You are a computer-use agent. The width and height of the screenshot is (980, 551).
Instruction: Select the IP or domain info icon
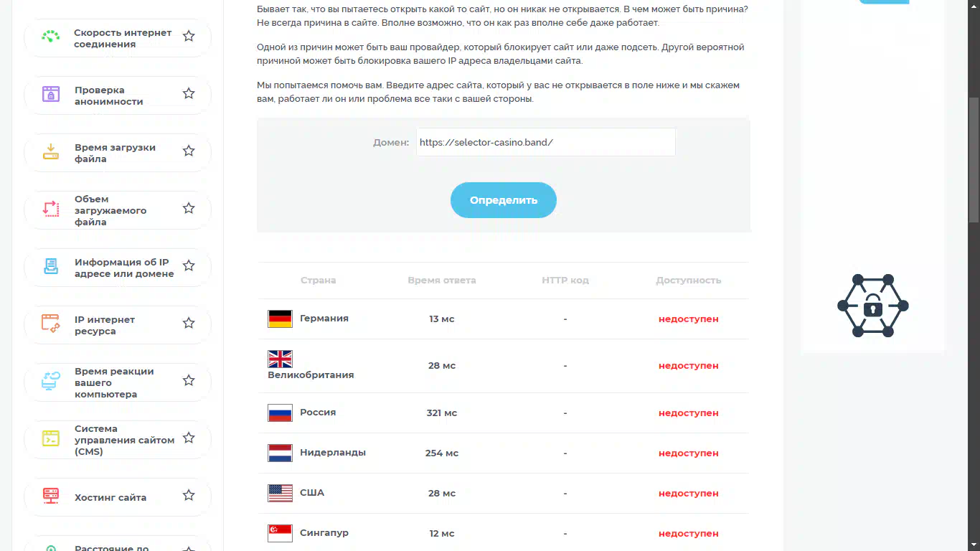coord(50,267)
